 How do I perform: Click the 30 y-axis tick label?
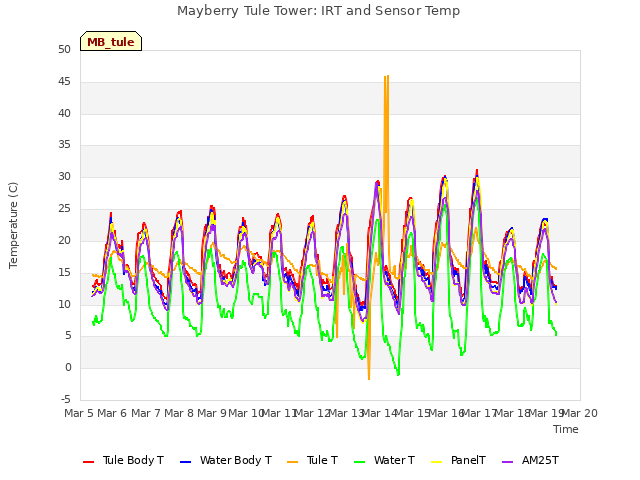click(64, 177)
